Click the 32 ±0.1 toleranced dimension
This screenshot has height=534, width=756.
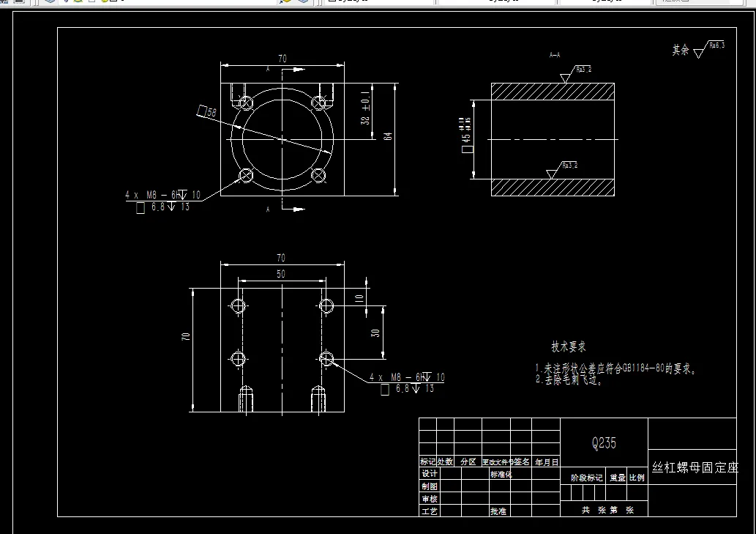[x=365, y=108]
